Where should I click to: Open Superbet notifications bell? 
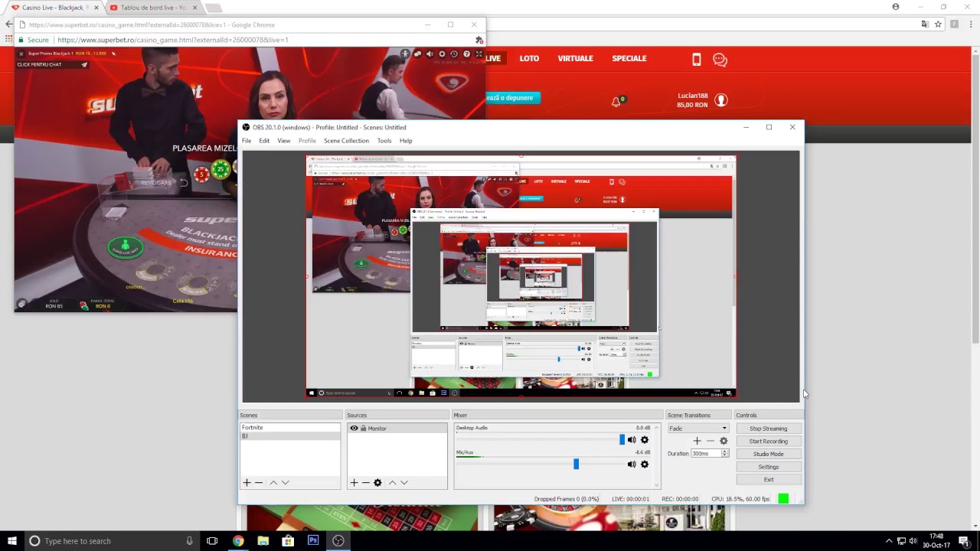click(616, 101)
